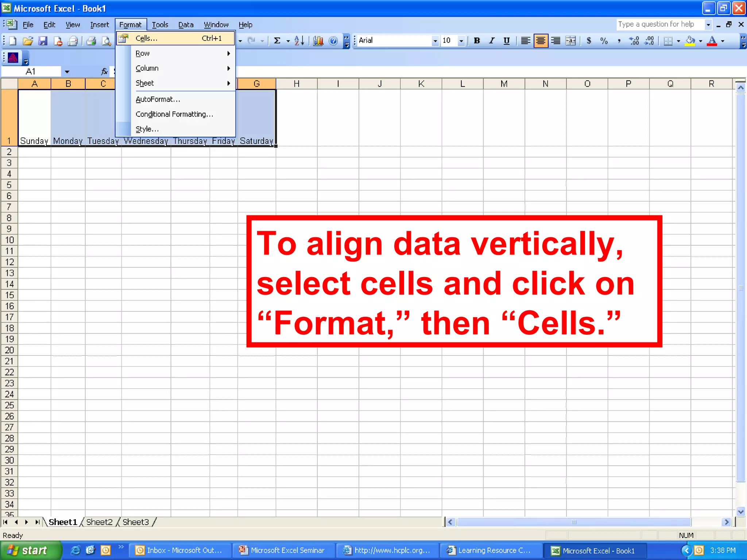This screenshot has width=747, height=560.
Task: Select the row 10 header
Action: (9, 240)
